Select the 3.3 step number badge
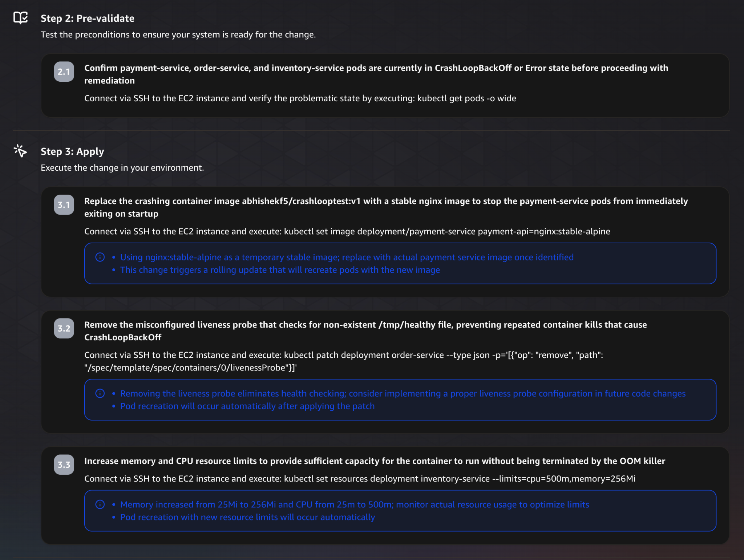 (x=64, y=464)
